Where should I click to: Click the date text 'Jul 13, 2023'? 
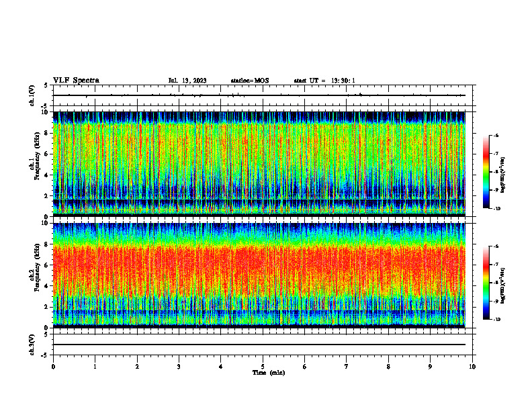(187, 81)
